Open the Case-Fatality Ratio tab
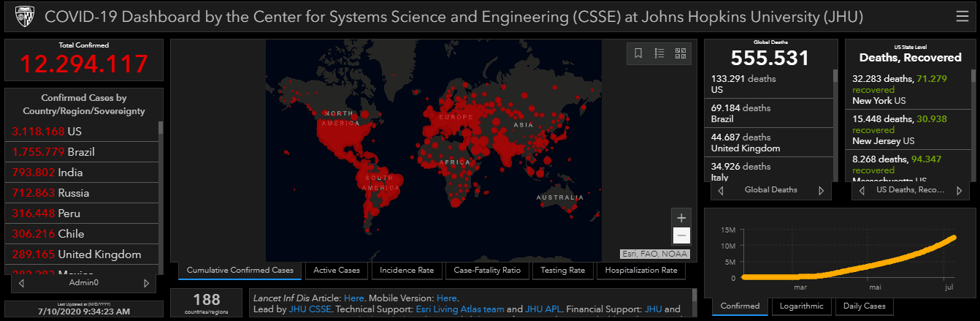Image resolution: width=980 pixels, height=321 pixels. pyautogui.click(x=487, y=271)
